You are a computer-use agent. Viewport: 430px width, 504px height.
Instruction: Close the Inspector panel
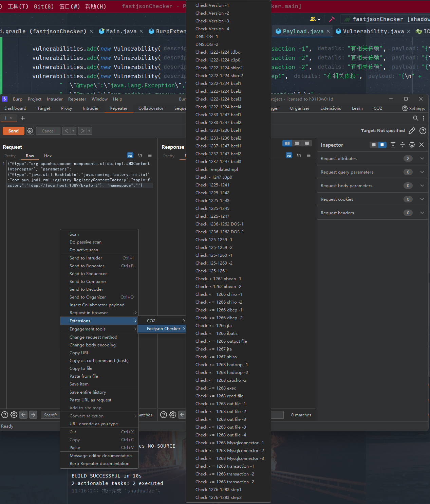422,145
